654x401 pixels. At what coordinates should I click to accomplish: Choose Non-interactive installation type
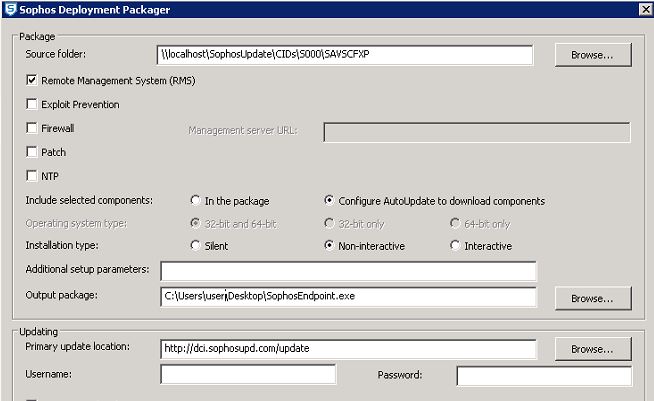329,245
